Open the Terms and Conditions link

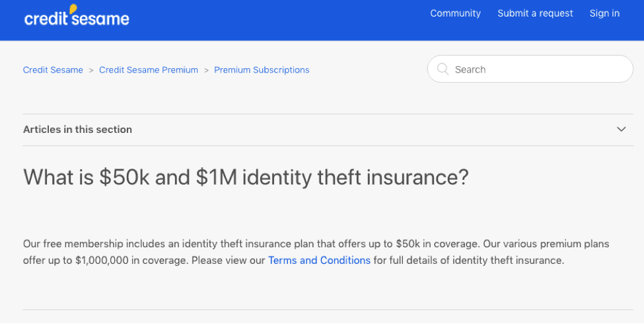319,261
